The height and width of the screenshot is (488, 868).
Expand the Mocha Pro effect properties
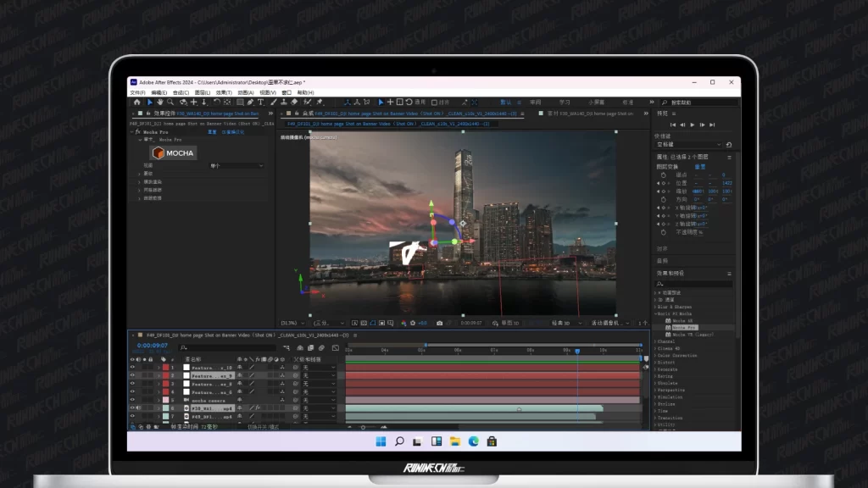[132, 132]
